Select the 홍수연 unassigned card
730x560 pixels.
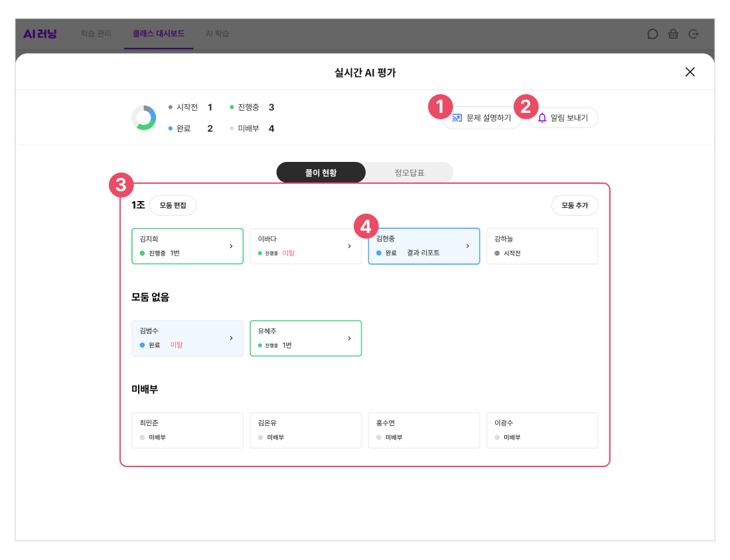423,430
